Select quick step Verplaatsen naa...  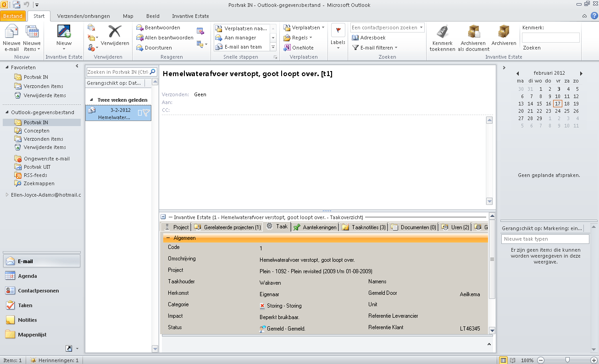pos(241,28)
